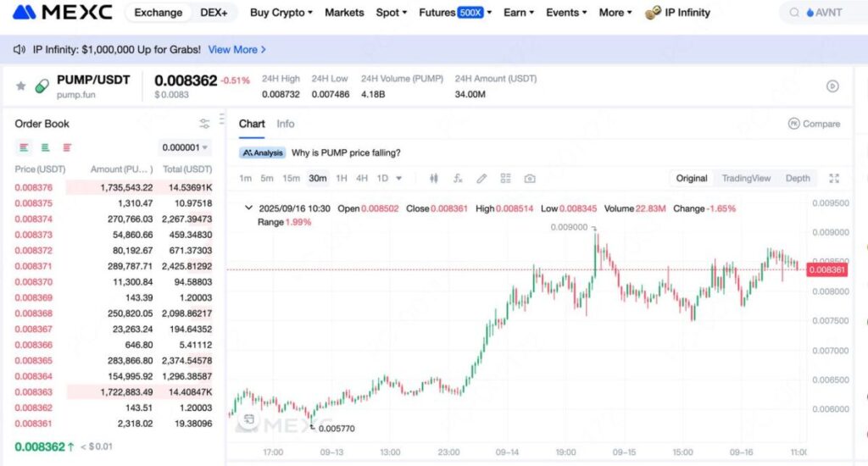Screen dimensions: 868x466
Task: Add PUMP/USDT to favorites star
Action: [21, 86]
